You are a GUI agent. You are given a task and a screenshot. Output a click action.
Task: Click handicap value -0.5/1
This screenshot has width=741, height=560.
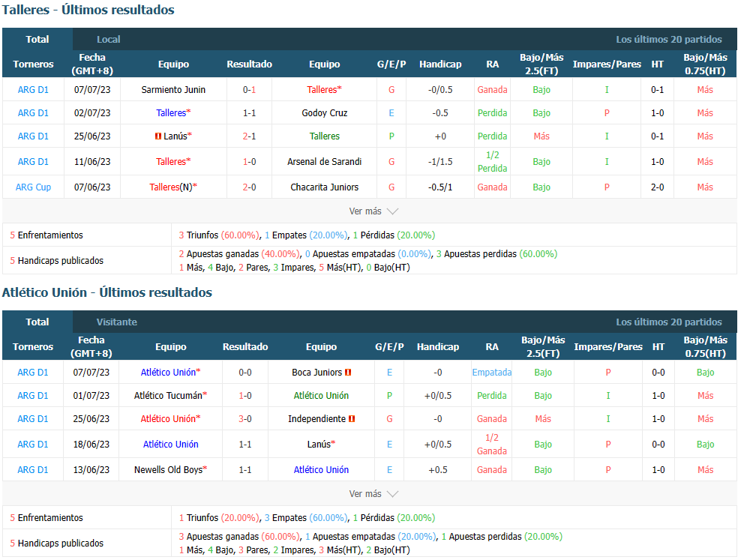(440, 187)
